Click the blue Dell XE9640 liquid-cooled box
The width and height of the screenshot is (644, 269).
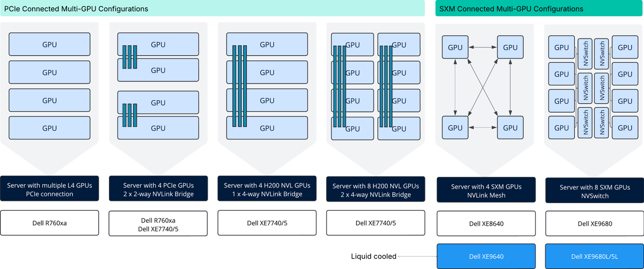[x=485, y=256]
